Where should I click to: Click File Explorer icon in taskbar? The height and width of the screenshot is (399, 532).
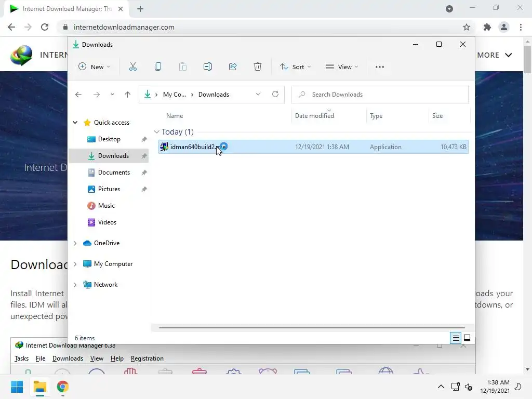[40, 387]
